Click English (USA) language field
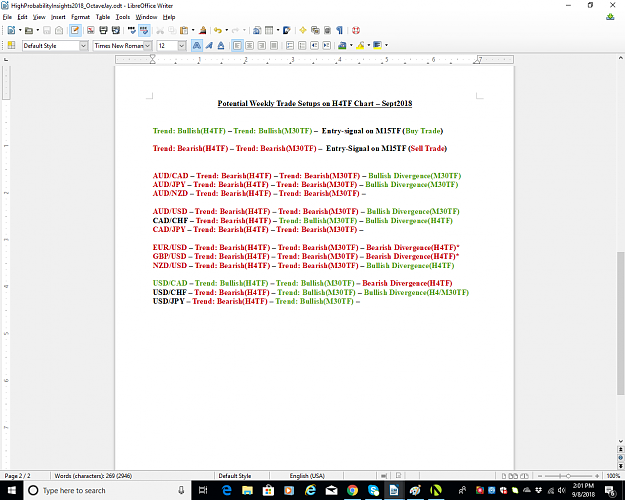Viewport: 625px width, 500px height. click(307, 476)
